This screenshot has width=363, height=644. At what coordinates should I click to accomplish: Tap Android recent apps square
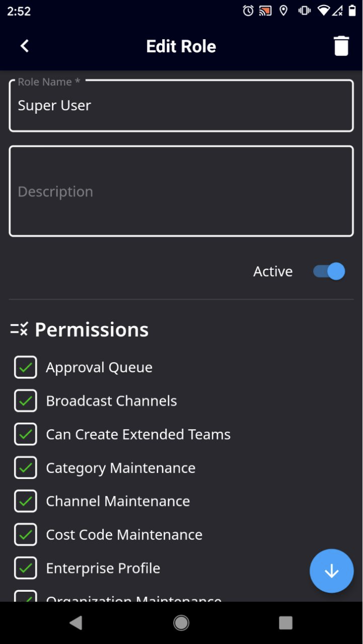click(x=286, y=623)
